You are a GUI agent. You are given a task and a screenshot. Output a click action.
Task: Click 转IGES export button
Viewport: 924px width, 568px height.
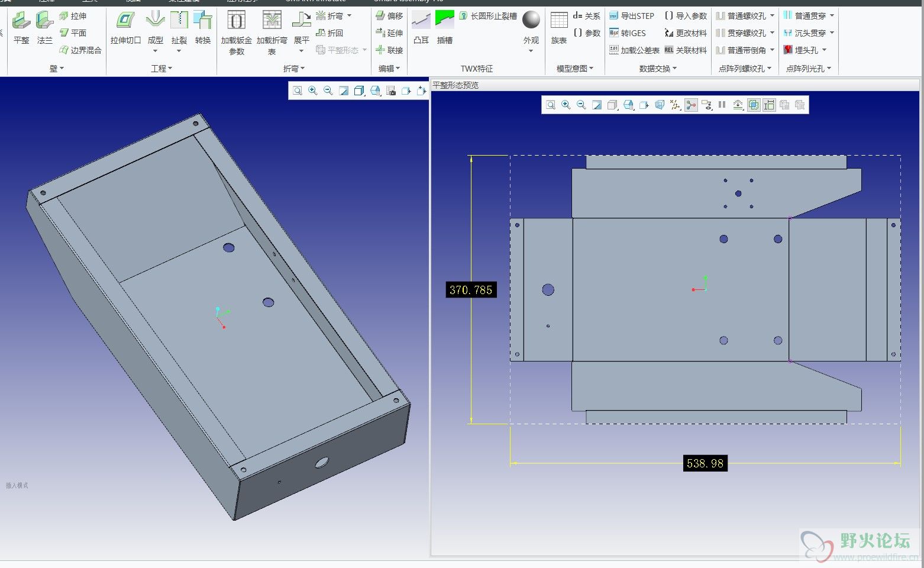tap(628, 33)
